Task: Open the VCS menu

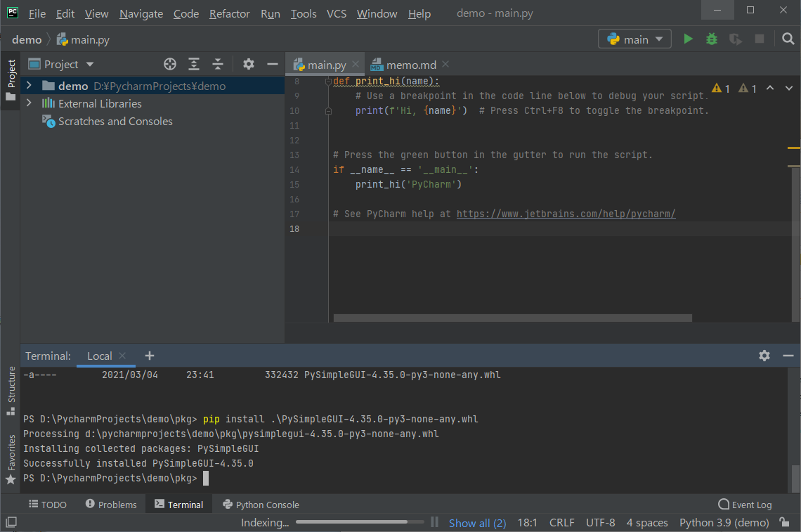Action: tap(336, 14)
